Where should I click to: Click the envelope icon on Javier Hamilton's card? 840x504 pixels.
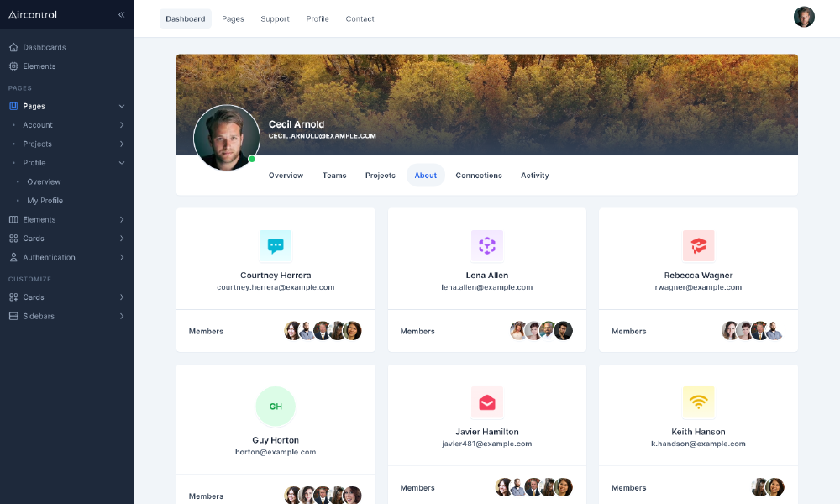[x=487, y=402]
